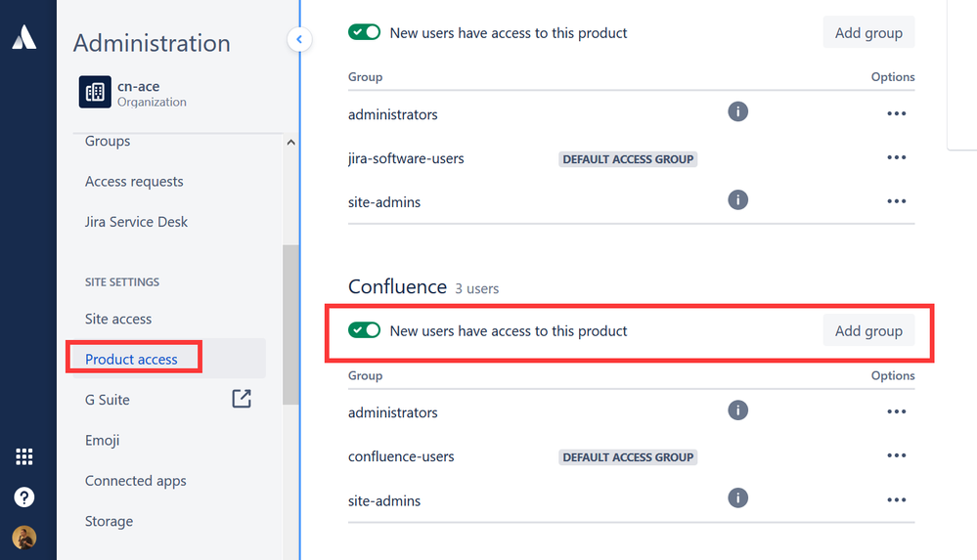Viewport: 977px width, 560px height.
Task: Collapse the Administration sidebar with chevron
Action: click(x=299, y=39)
